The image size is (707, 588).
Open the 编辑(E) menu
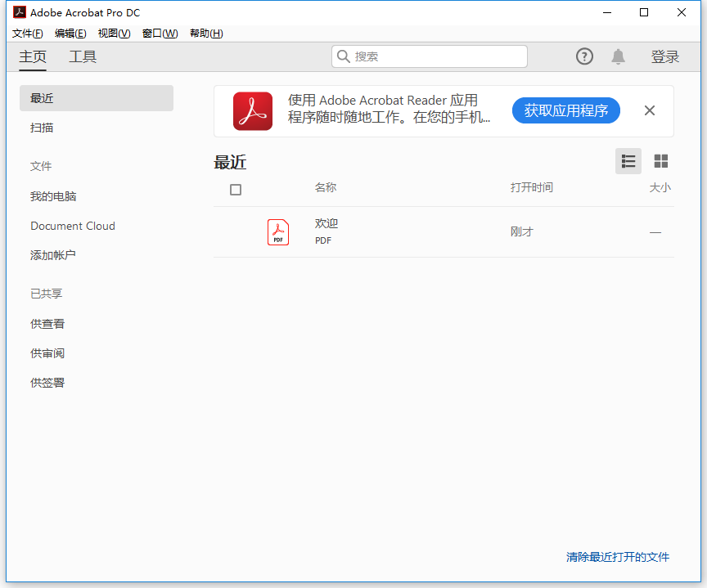(70, 34)
